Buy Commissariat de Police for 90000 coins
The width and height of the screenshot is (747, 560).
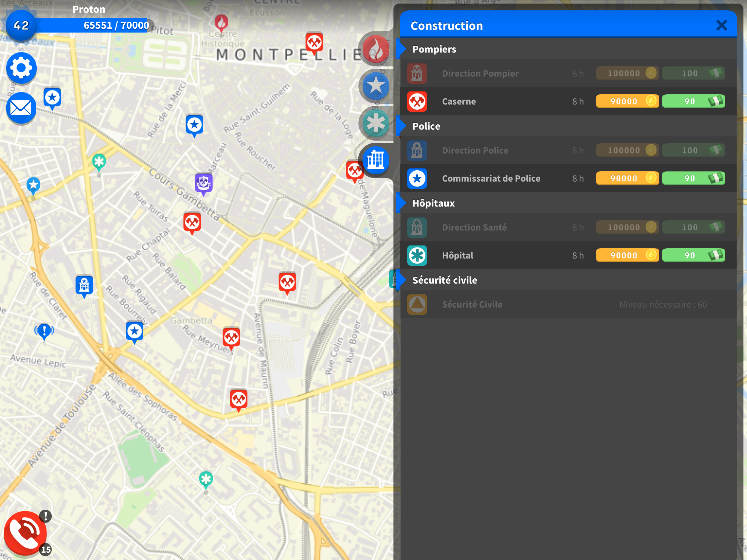pos(628,178)
